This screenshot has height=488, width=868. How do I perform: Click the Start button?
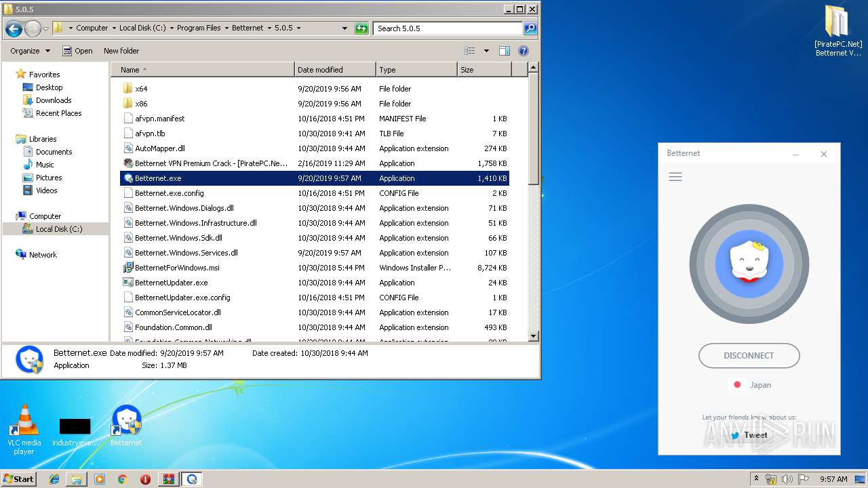[18, 479]
